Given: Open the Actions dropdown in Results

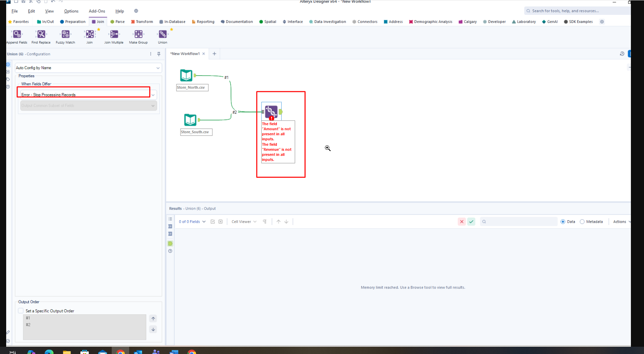Looking at the screenshot, I should [621, 222].
